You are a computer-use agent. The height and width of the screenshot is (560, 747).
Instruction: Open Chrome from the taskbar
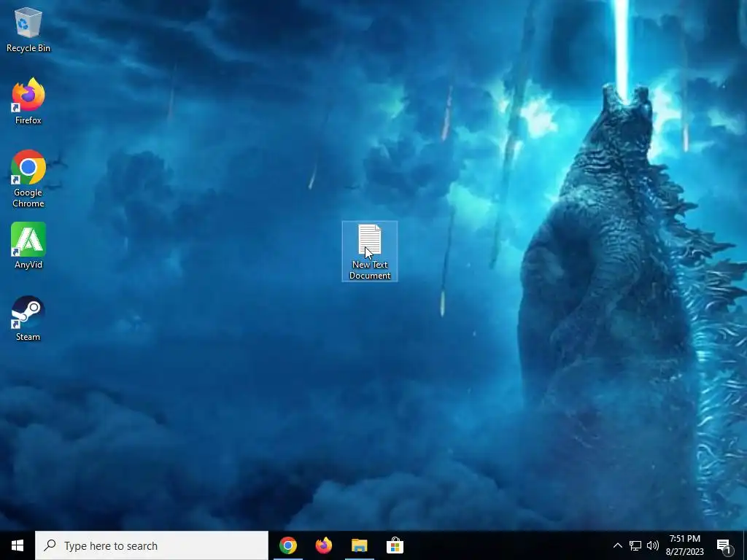[287, 545]
